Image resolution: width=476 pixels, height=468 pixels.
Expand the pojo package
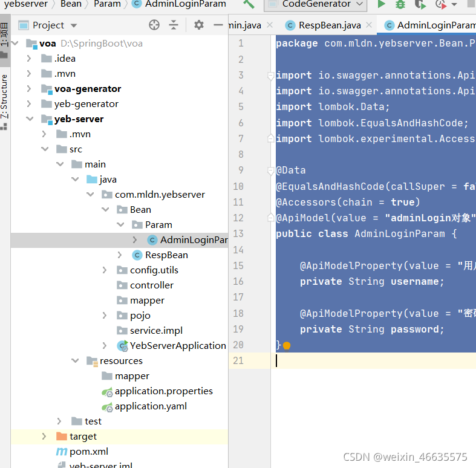click(105, 316)
